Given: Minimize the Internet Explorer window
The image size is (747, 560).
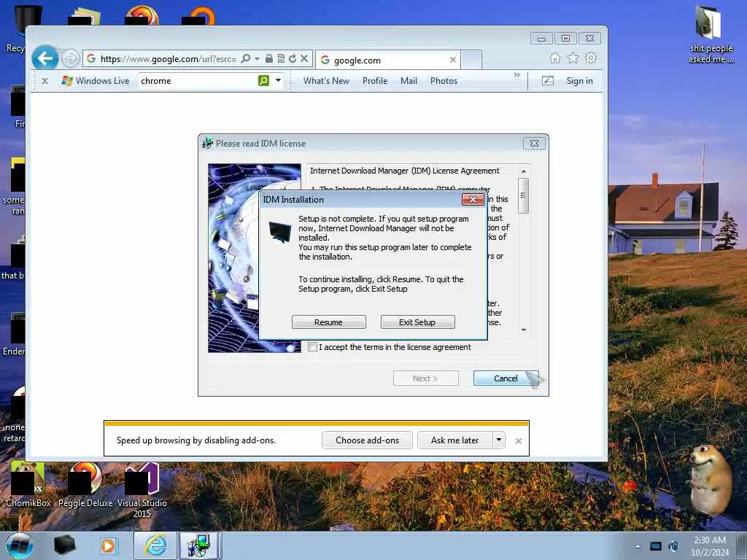Looking at the screenshot, I should 542,38.
